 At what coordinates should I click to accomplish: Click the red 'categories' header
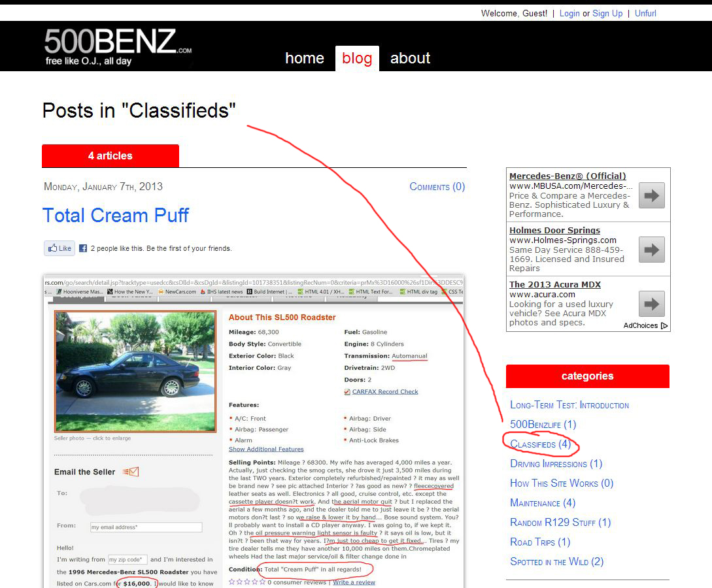(588, 376)
